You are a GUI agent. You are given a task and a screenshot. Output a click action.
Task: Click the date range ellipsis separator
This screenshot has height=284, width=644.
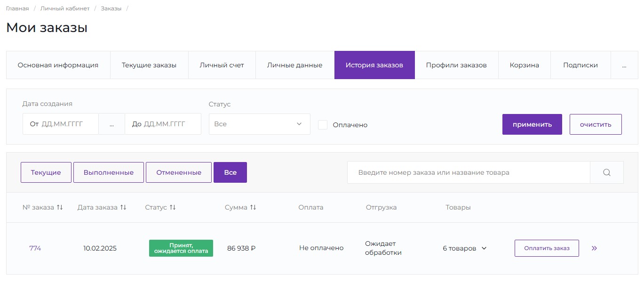click(x=111, y=124)
